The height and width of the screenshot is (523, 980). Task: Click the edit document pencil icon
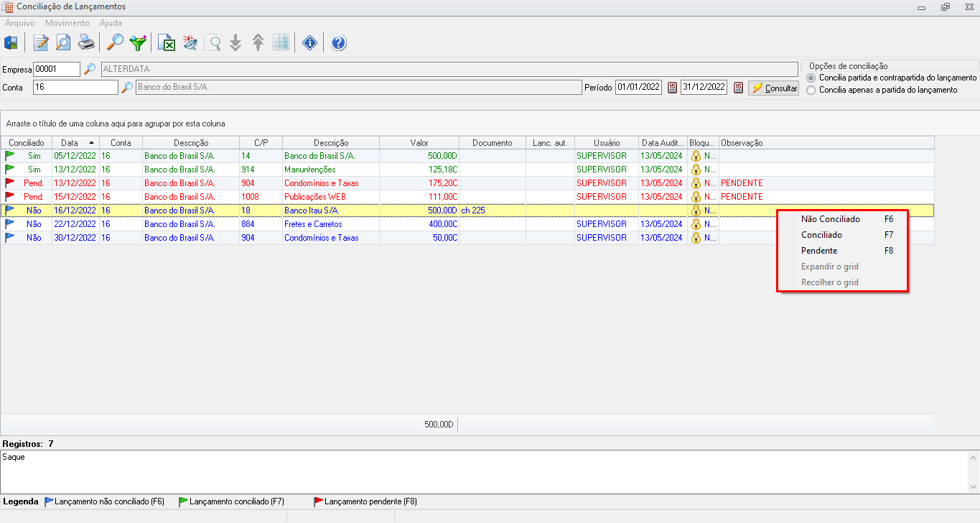point(40,42)
